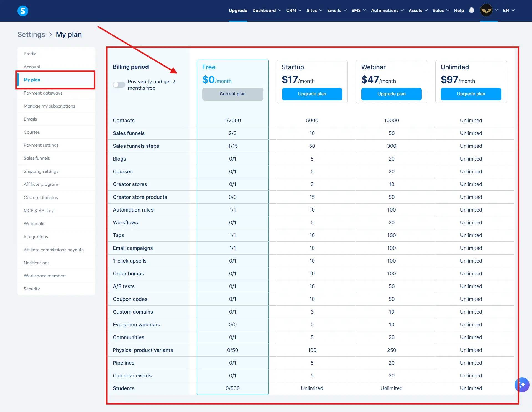Click the Current plan button
The height and width of the screenshot is (412, 532).
point(233,94)
